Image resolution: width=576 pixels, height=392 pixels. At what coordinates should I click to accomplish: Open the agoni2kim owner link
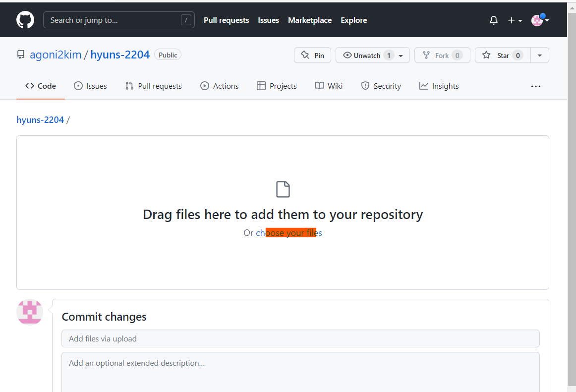56,55
